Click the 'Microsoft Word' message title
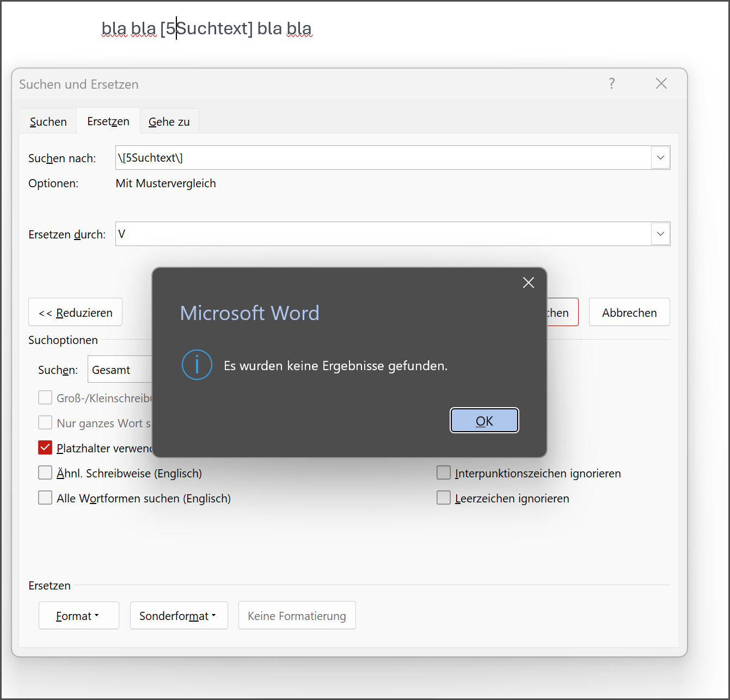Viewport: 730px width, 700px height. pos(250,313)
